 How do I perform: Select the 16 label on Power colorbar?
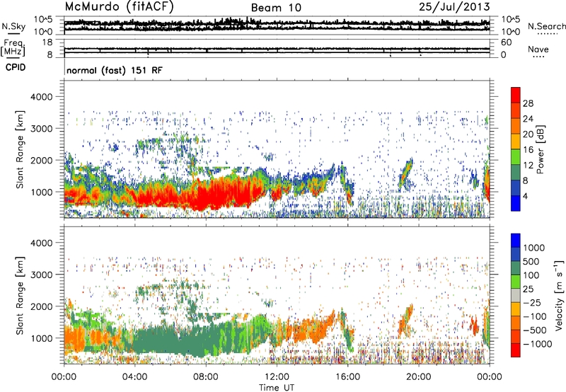tap(528, 150)
